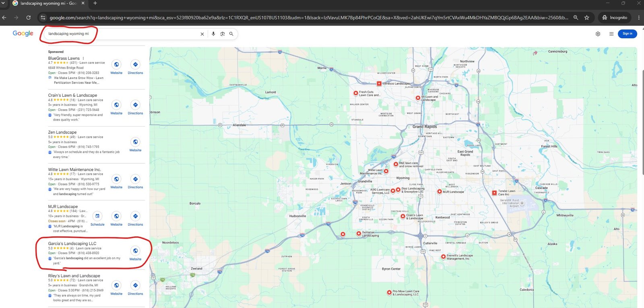Open Google quick settings gear
644x308 pixels.
[598, 34]
